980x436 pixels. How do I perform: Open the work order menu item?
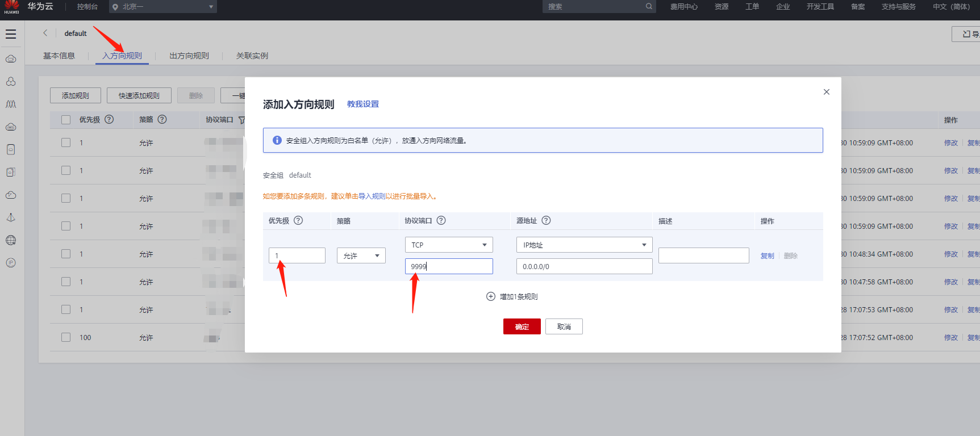click(752, 7)
